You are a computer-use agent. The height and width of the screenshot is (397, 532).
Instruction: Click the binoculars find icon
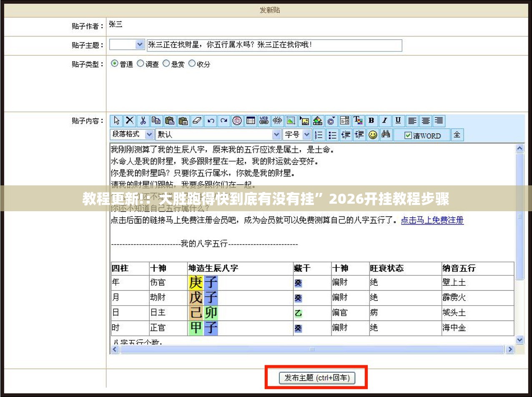386,135
